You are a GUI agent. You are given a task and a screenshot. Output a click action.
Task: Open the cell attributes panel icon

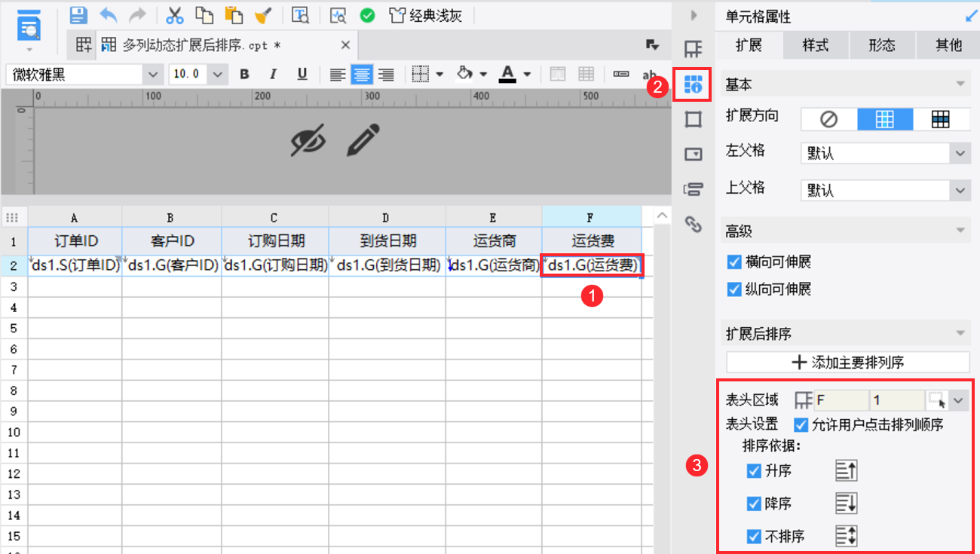(x=693, y=84)
